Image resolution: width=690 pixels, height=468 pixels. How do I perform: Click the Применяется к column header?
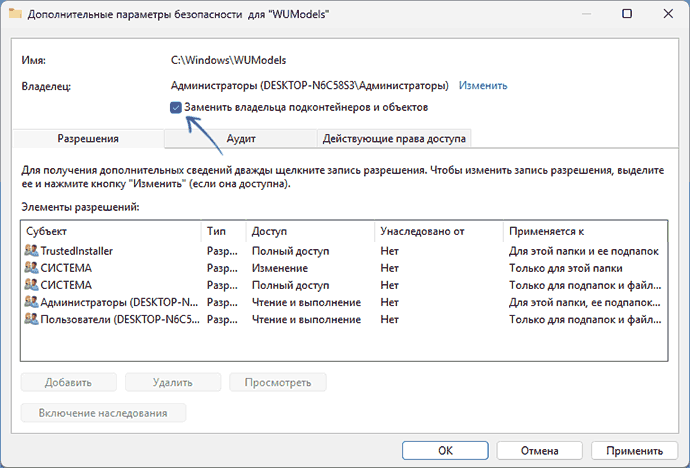tap(584, 231)
